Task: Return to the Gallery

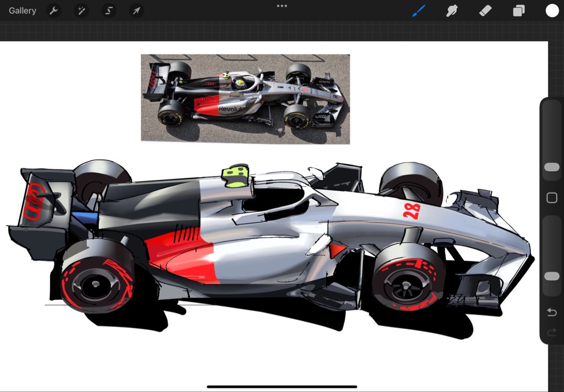Action: point(21,10)
